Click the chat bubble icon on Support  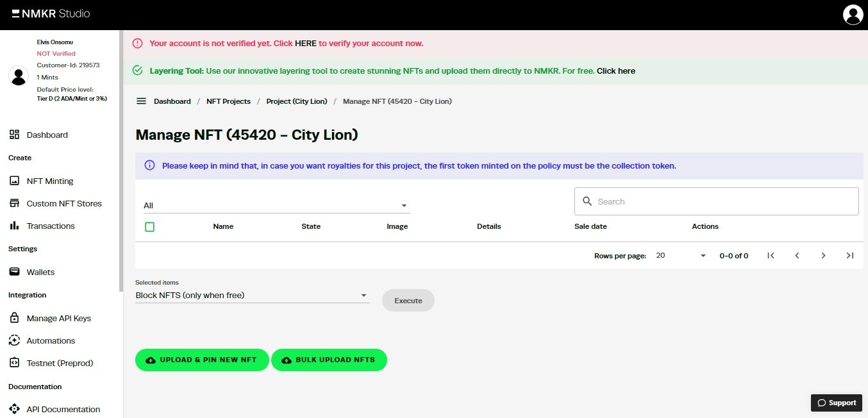(821, 403)
